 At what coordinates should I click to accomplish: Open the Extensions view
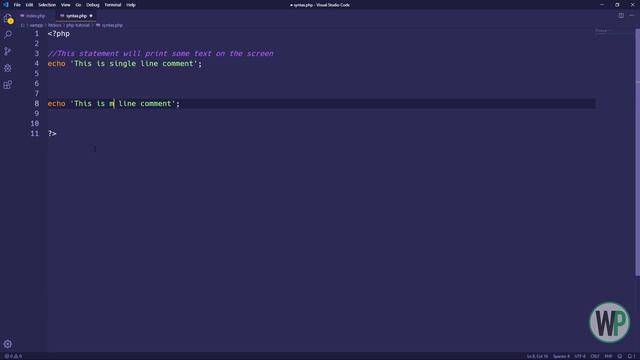pos(8,84)
